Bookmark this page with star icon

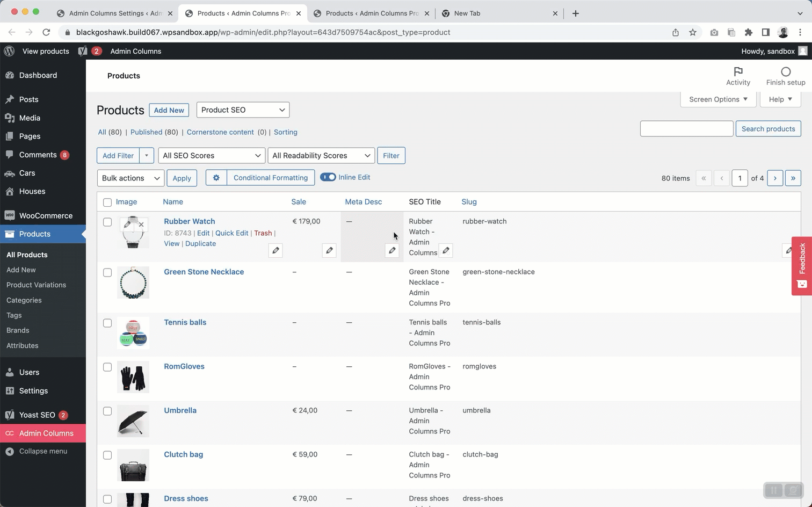(x=693, y=32)
